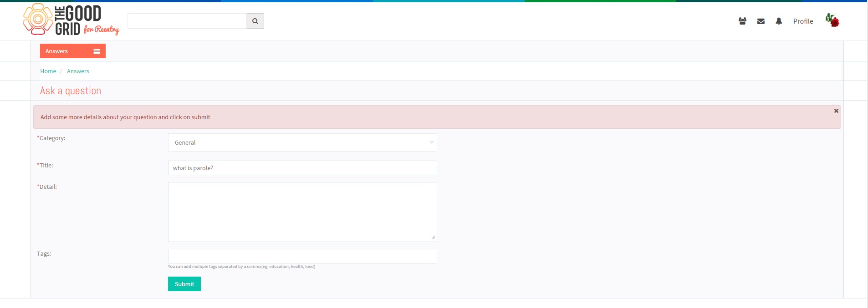Viewport: 868px width, 308px height.
Task: Go to Answers breadcrumb link
Action: (x=78, y=71)
